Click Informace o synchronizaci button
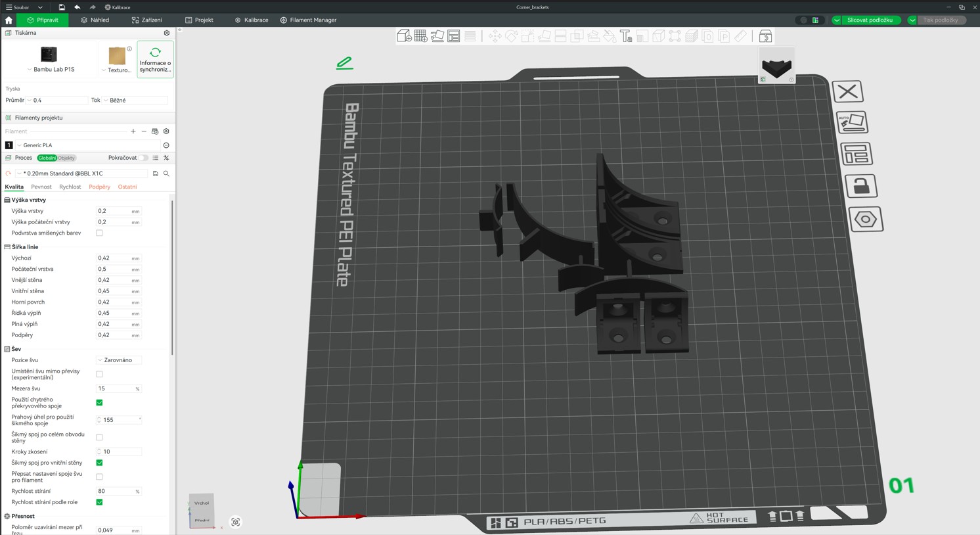Image resolution: width=980 pixels, height=535 pixels. [x=156, y=60]
